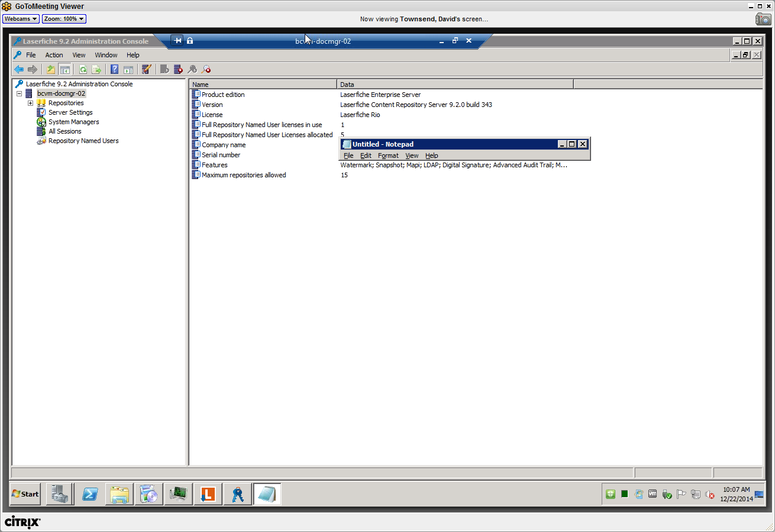
Task: Select System Managers in the tree
Action: (x=74, y=122)
